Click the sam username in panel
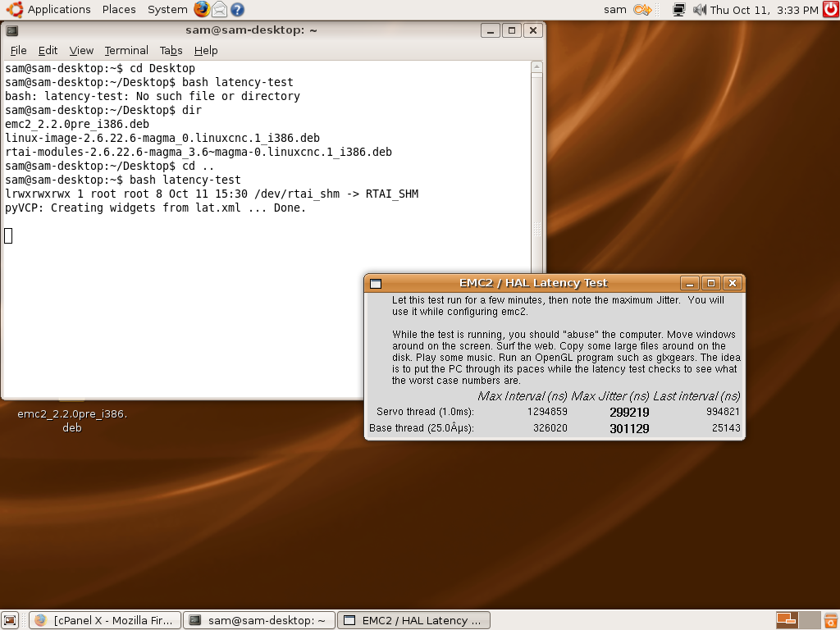The image size is (840, 630). pyautogui.click(x=615, y=10)
